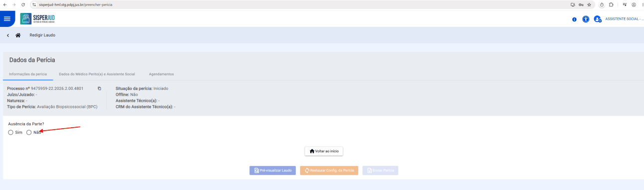Viewport: 644px width, 190px height.
Task: Open the browser extensions puzzle icon
Action: tap(611, 4)
